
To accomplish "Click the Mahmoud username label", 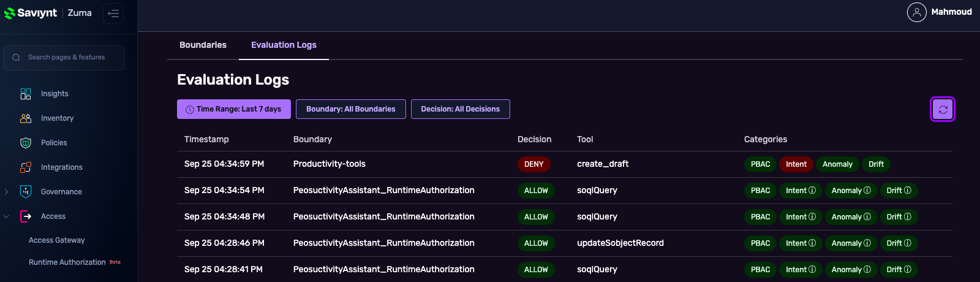I will 951,12.
